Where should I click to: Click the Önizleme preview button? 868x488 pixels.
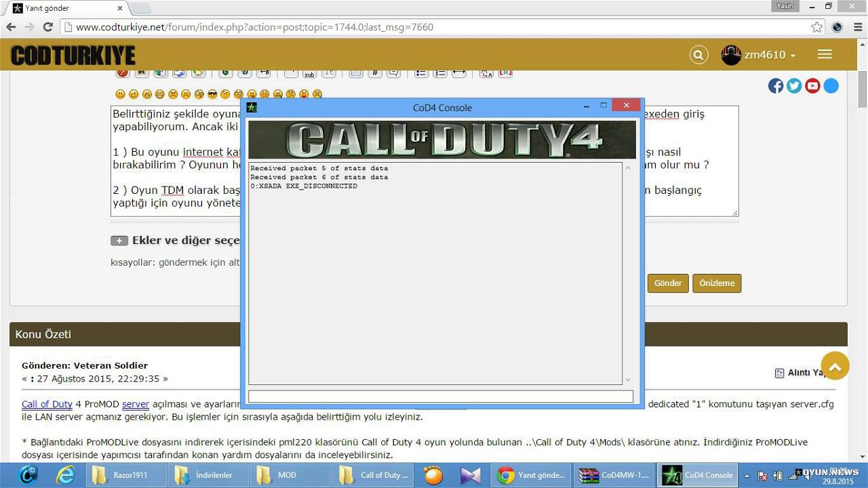(x=717, y=283)
